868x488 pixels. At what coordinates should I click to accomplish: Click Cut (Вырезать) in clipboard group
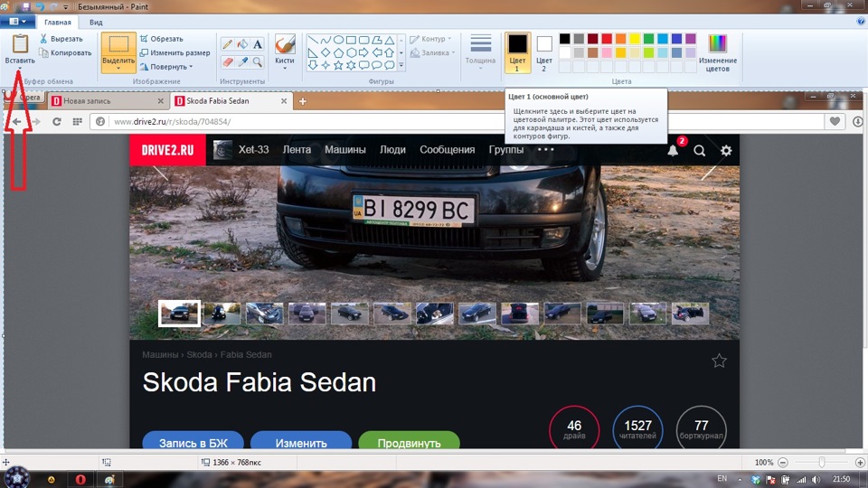[61, 39]
